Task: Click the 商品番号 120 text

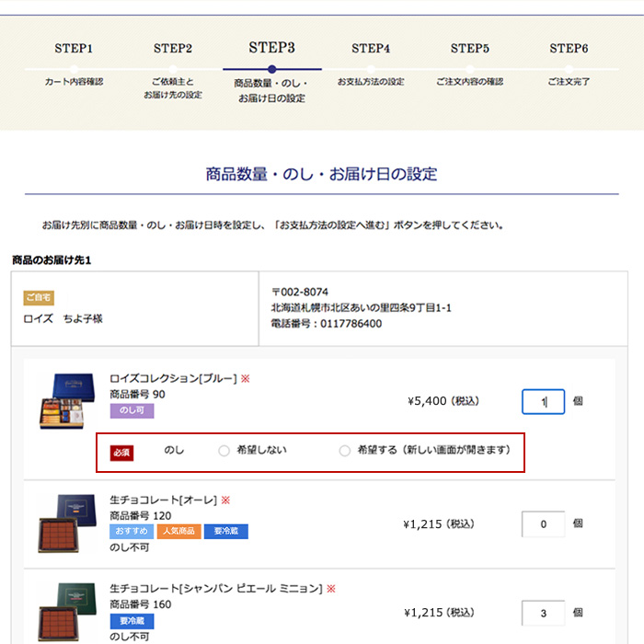Action: pyautogui.click(x=141, y=516)
